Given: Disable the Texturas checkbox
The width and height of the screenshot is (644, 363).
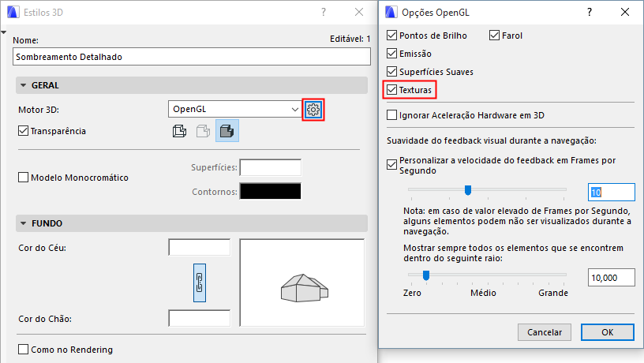Looking at the screenshot, I should (x=392, y=91).
